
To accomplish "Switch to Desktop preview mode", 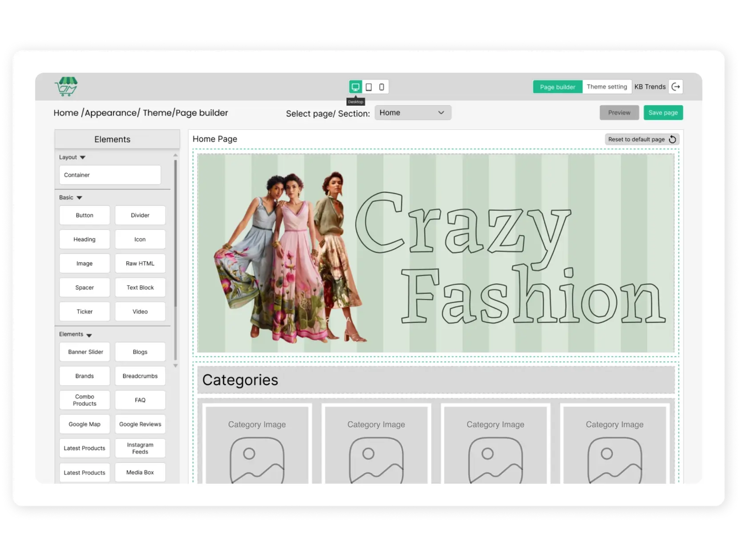I will coord(355,87).
